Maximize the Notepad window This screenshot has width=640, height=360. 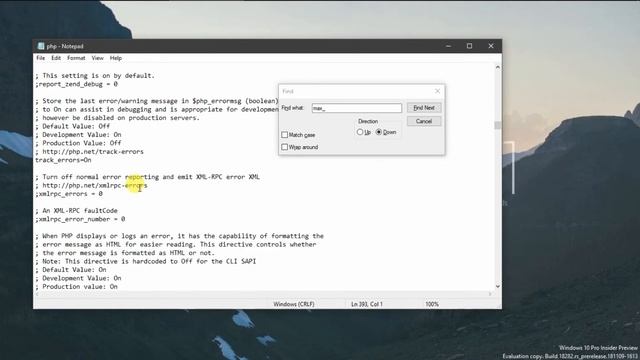coord(469,46)
